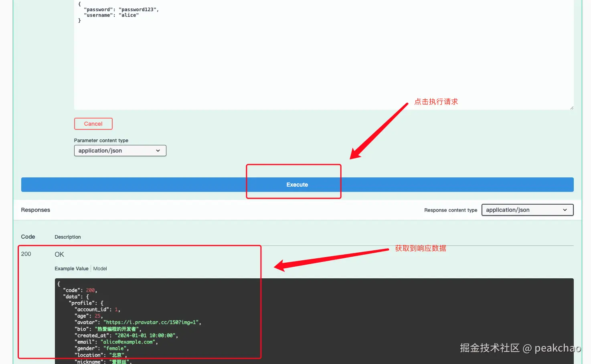Click the "alice" username value
Screen dimensions: 591x364
[129, 15]
